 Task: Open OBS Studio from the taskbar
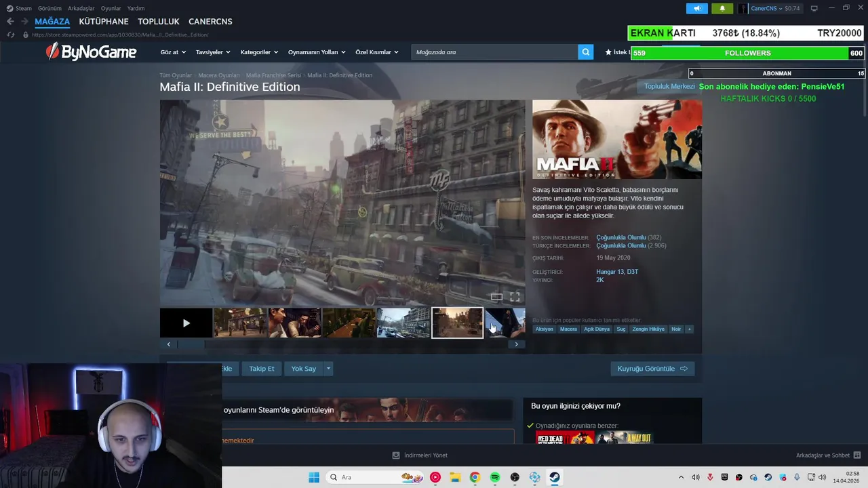(515, 477)
